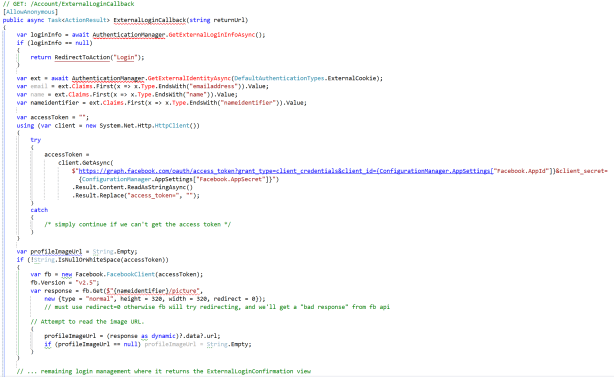Click the "try" keyword

36,140
